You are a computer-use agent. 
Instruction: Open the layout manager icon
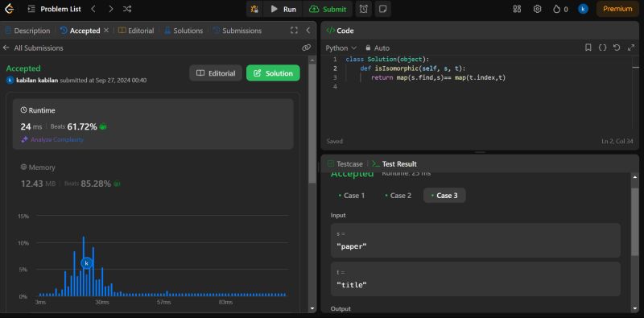click(x=517, y=9)
